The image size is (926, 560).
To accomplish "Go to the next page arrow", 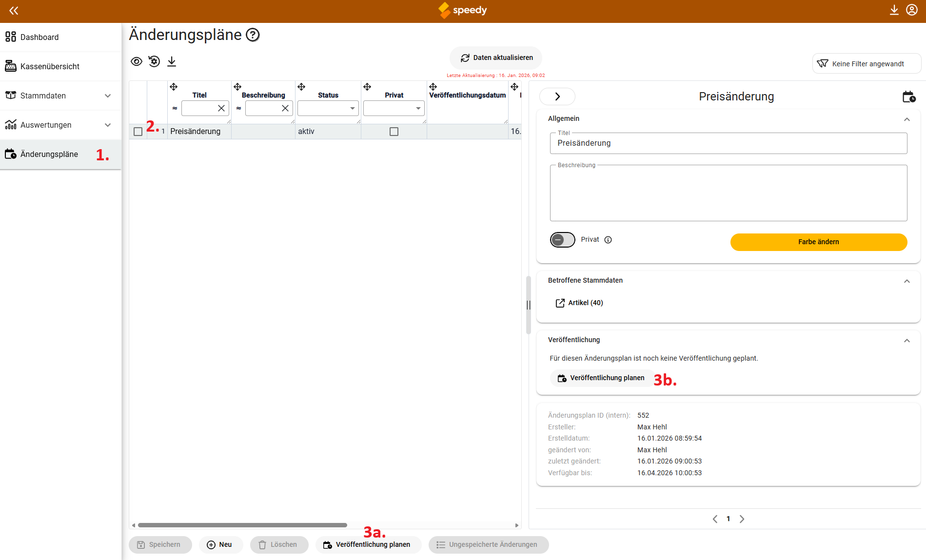I will (x=742, y=519).
